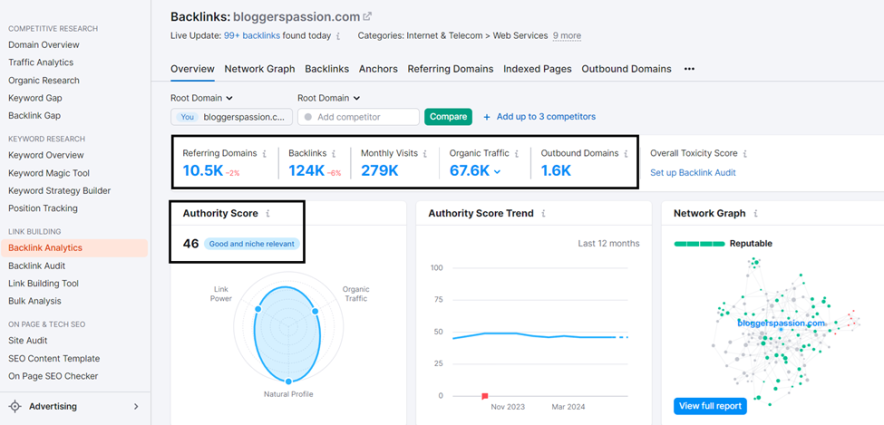Click Referring Domains 10.5K value
Image resolution: width=884 pixels, height=425 pixels.
point(203,171)
